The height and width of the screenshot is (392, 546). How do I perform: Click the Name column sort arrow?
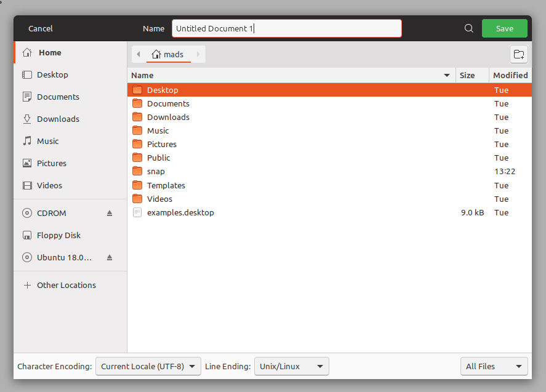tap(447, 75)
